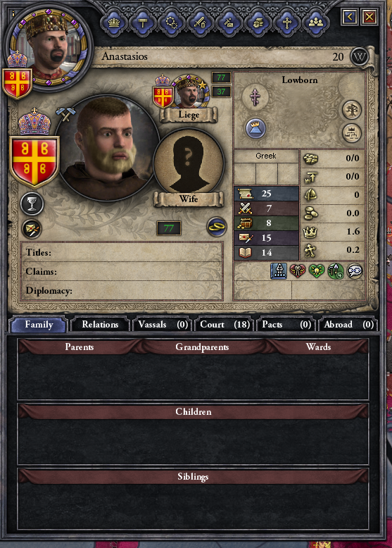Click the heart-shaped lustful trait icon

click(297, 271)
